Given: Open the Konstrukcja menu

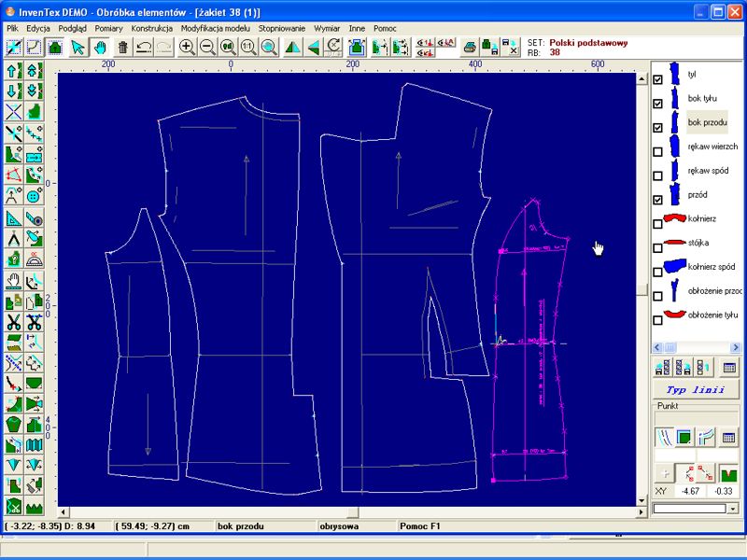Looking at the screenshot, I should point(152,29).
